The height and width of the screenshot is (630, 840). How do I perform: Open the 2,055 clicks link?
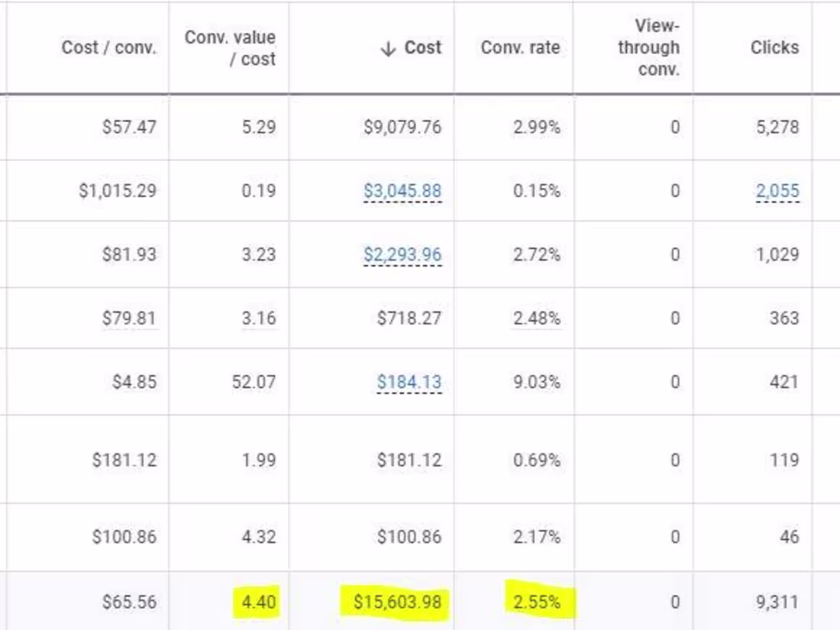[x=777, y=190]
